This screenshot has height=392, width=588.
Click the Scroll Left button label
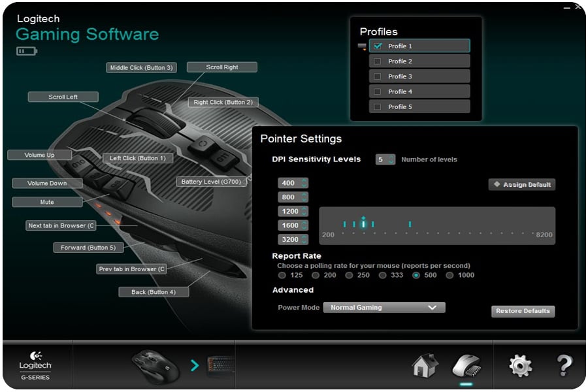click(x=63, y=97)
